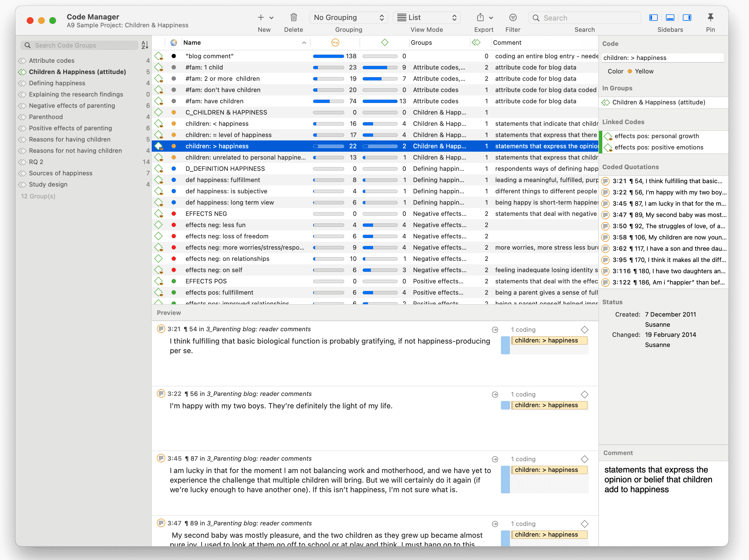The image size is (749, 560).
Task: Open linked code effects pos: positive emotions
Action: (x=663, y=147)
